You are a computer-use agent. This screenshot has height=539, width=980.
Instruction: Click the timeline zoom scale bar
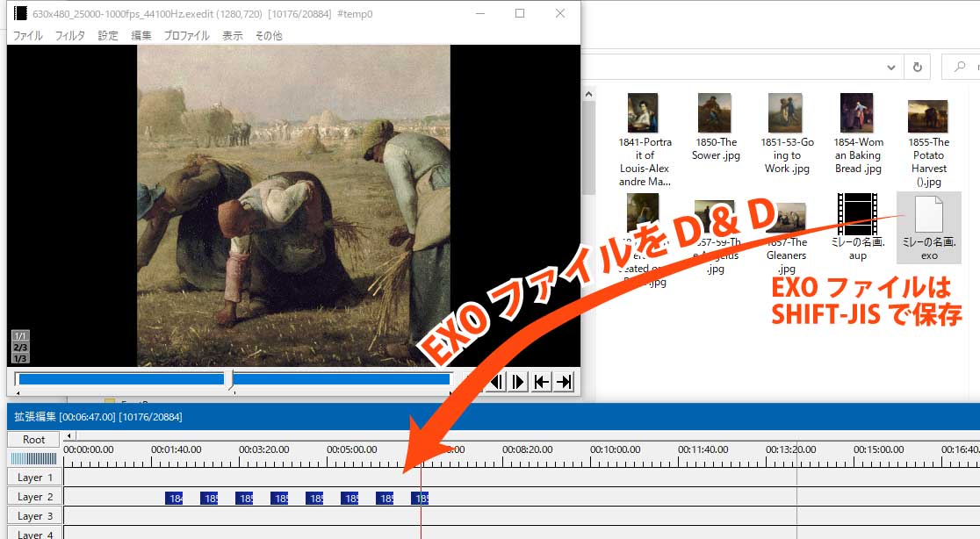34,458
